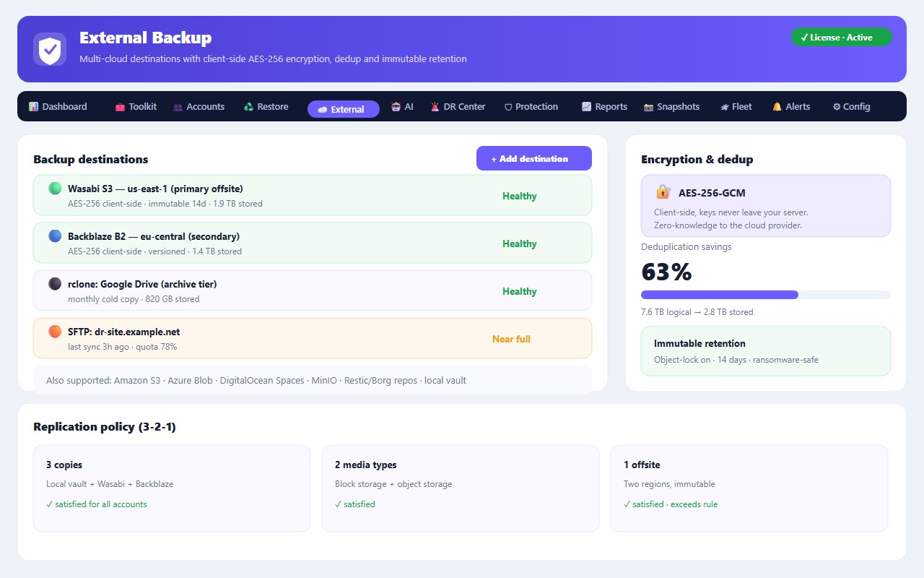Viewport: 924px width, 578px height.
Task: Open the Reports tab
Action: pos(604,107)
